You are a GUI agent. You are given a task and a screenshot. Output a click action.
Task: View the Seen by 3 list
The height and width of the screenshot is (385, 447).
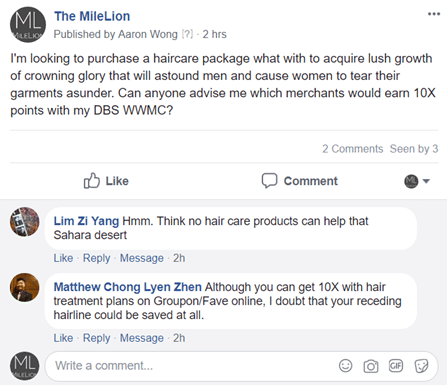pos(414,149)
